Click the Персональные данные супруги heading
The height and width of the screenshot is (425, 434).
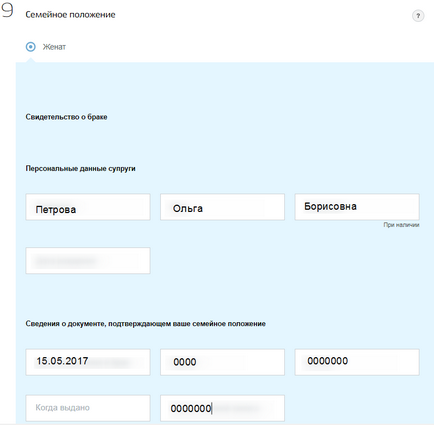pos(80,169)
